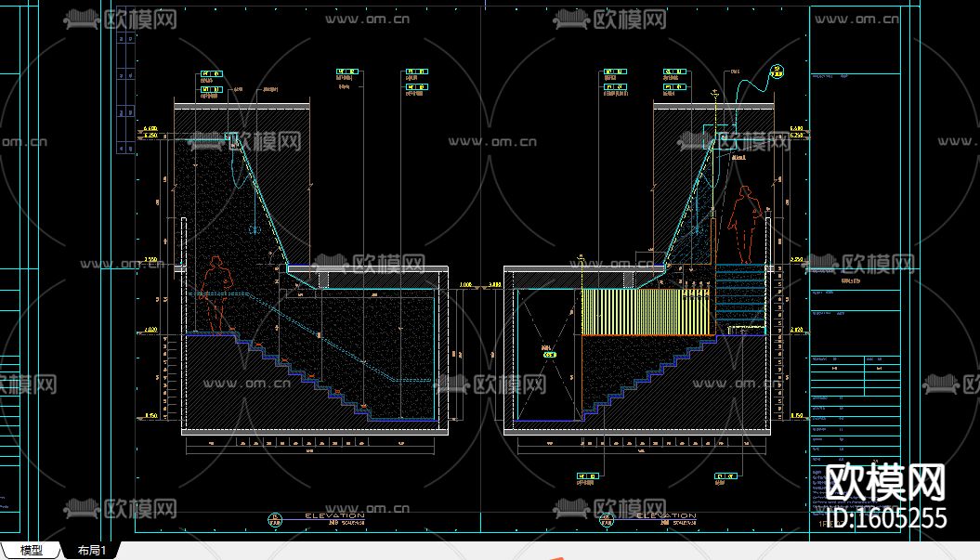Switch to the 模型 model tab
This screenshot has height=560, width=980.
[x=32, y=551]
